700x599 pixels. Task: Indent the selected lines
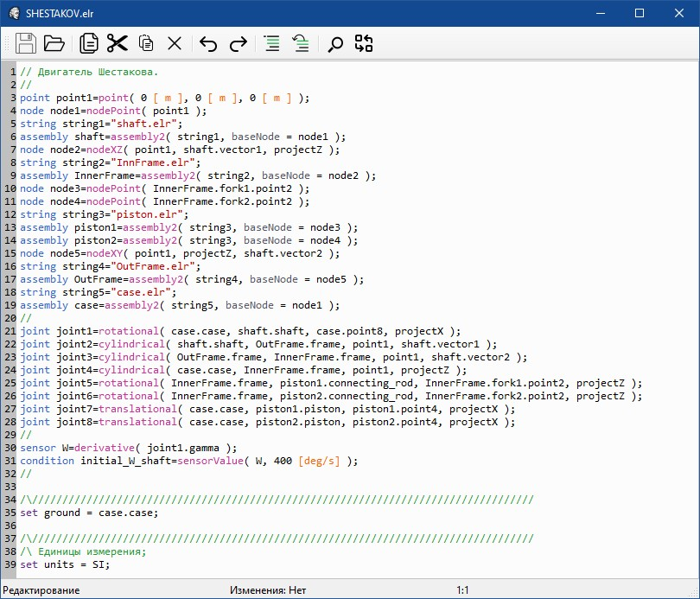coord(272,43)
